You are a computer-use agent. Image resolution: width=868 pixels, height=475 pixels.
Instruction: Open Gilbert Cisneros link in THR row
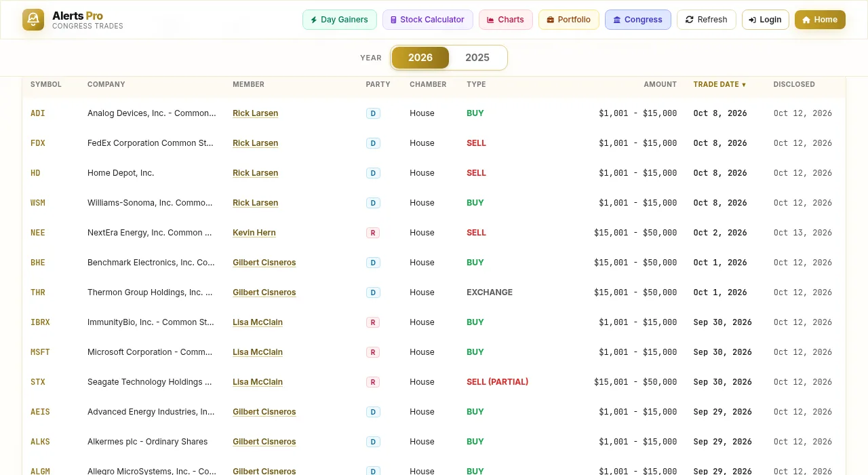264,292
